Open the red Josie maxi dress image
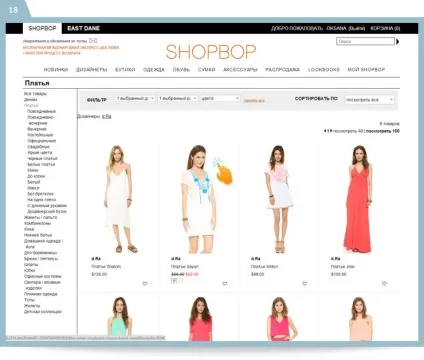 pos(359,199)
